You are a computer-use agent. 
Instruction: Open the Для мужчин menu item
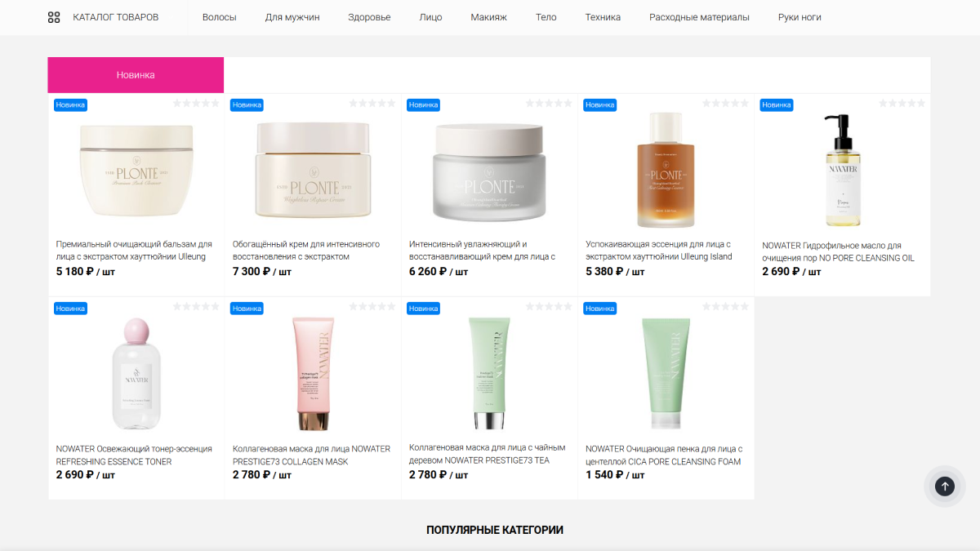[x=292, y=17]
